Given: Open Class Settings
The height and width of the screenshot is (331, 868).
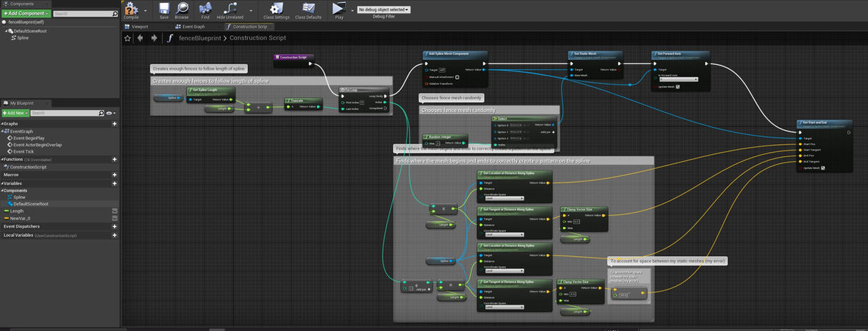Looking at the screenshot, I should point(276,9).
